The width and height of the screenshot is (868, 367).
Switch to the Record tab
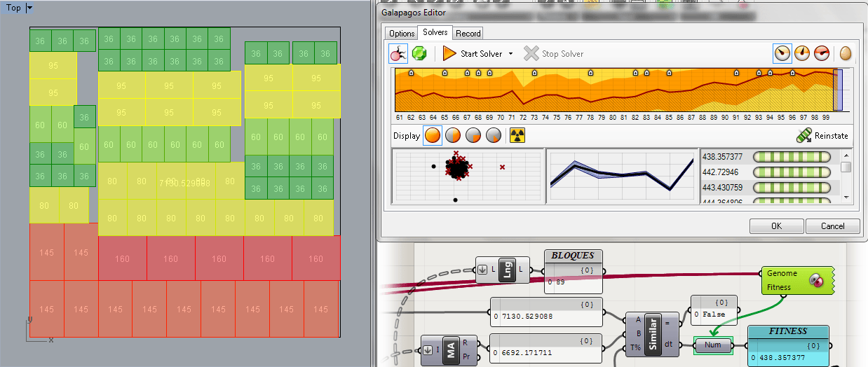(468, 33)
